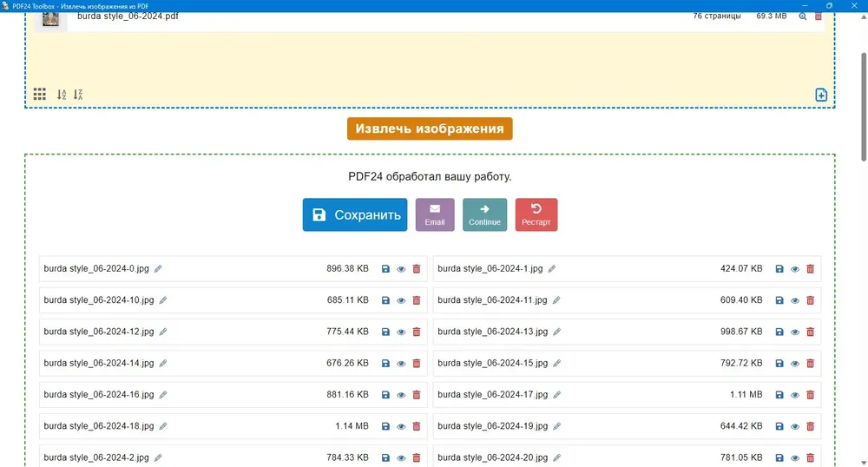The width and height of the screenshot is (868, 467).
Task: Save burda style_06-2024-0.jpg file
Action: 385,269
